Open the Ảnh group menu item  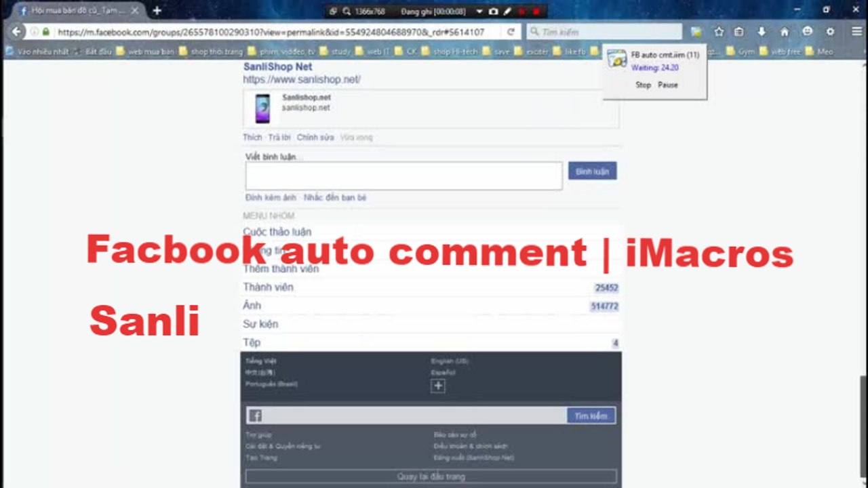pyautogui.click(x=431, y=306)
